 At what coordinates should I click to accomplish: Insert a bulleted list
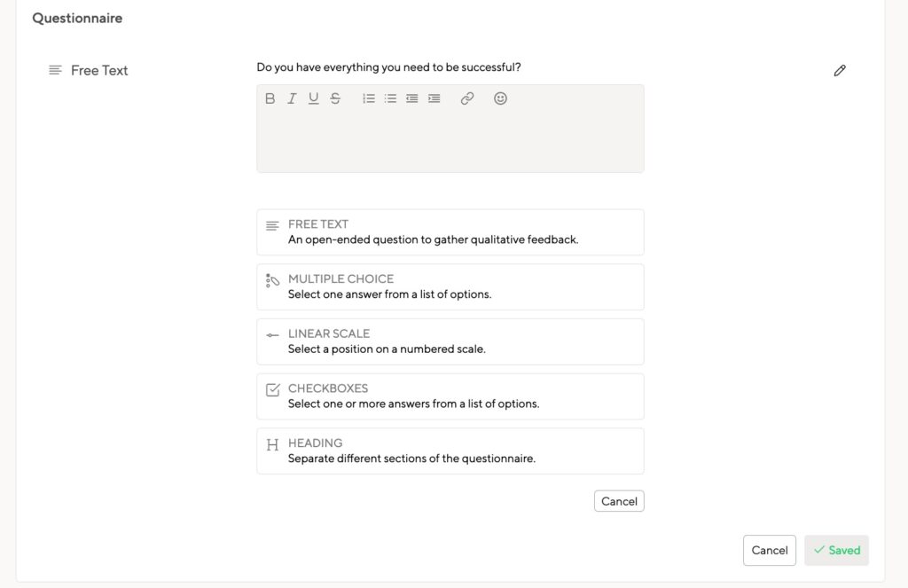click(390, 98)
